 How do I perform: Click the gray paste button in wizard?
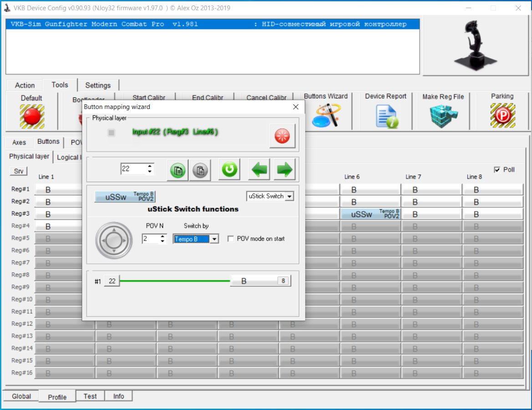(200, 170)
